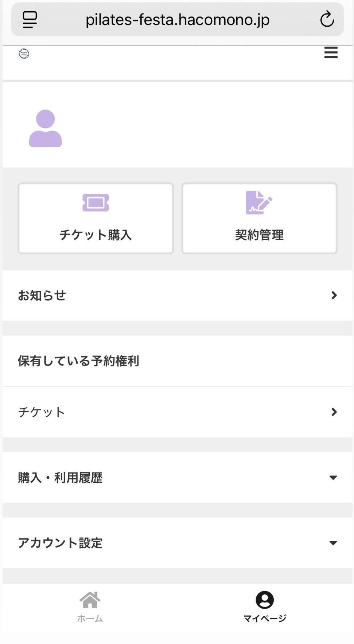Click the マイページ person icon
Image resolution: width=354 pixels, height=644 pixels.
[265, 600]
